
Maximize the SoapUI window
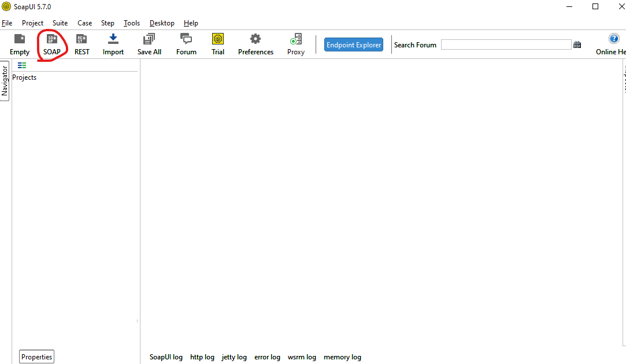click(595, 6)
